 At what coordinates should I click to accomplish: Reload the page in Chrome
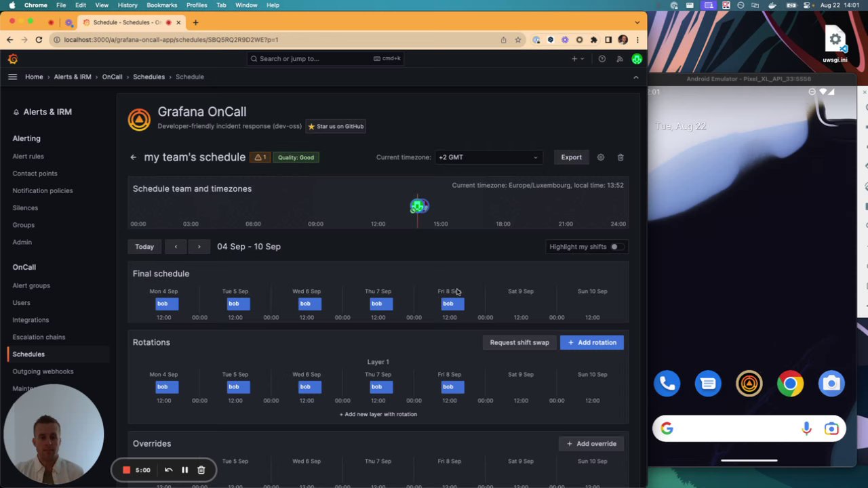[39, 40]
